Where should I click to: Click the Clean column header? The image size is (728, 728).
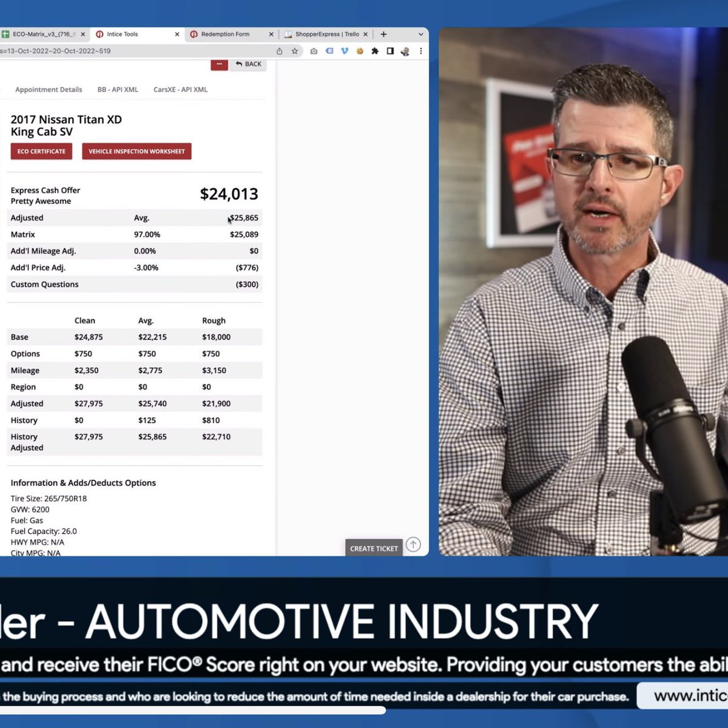[84, 320]
